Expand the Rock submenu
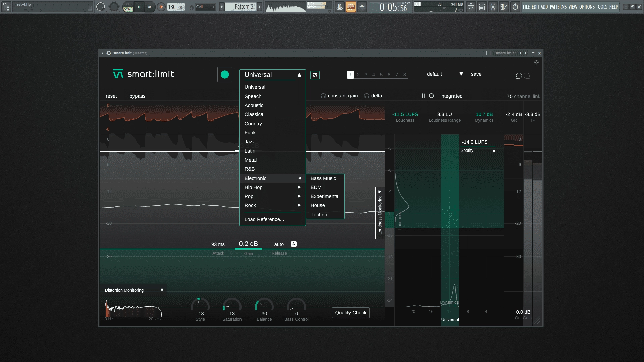Viewport: 644px width, 362px height. (272, 205)
